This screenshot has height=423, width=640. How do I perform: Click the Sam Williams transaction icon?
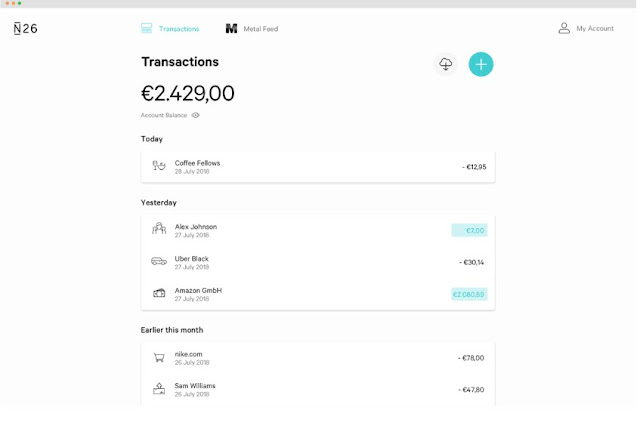pyautogui.click(x=159, y=388)
